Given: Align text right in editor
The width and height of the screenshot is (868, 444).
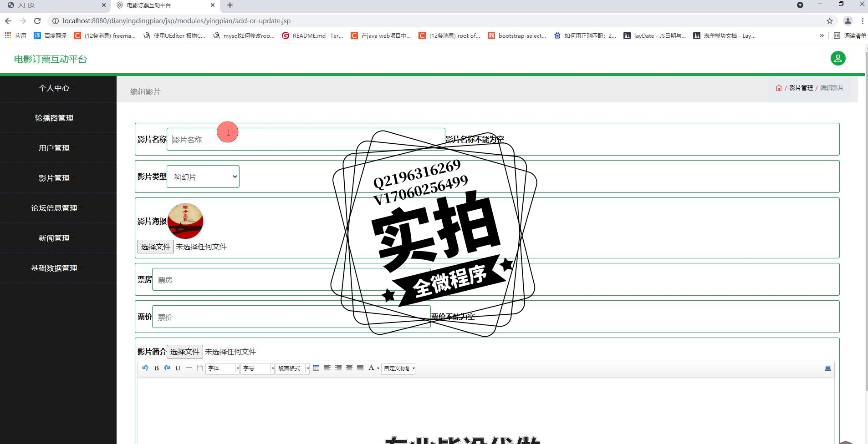Looking at the screenshot, I should click(x=338, y=368).
